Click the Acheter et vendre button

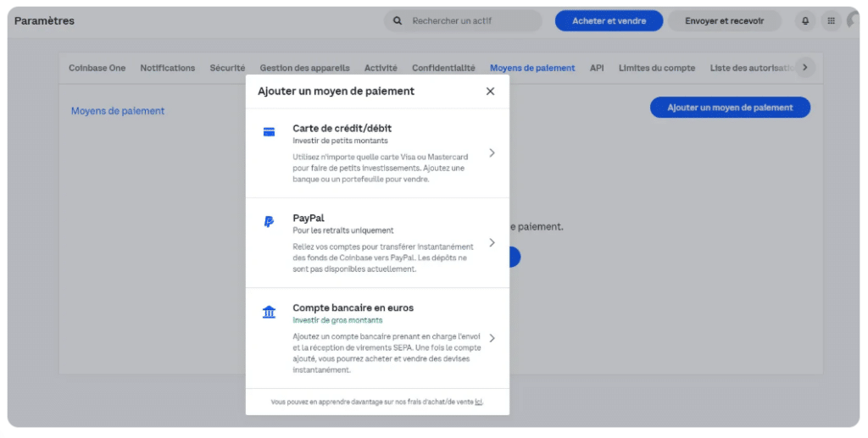pyautogui.click(x=609, y=21)
